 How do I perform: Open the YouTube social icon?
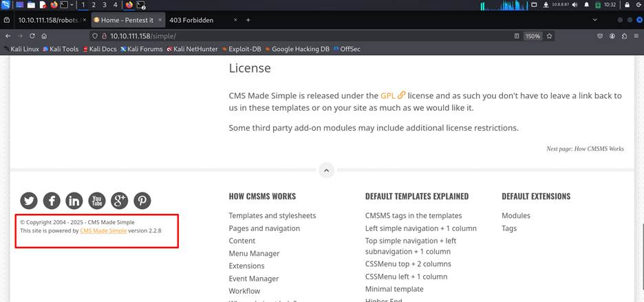coord(97,200)
